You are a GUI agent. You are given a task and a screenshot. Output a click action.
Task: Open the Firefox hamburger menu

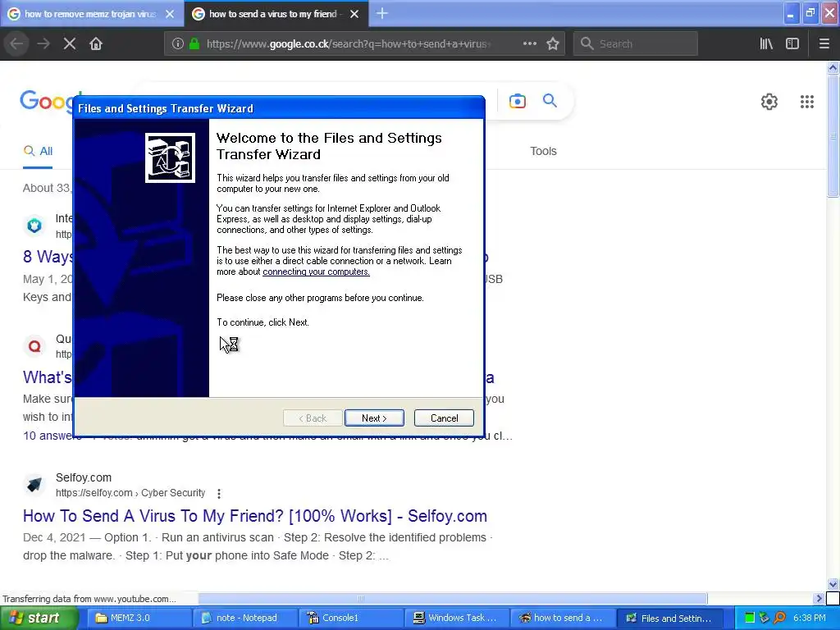tap(824, 43)
